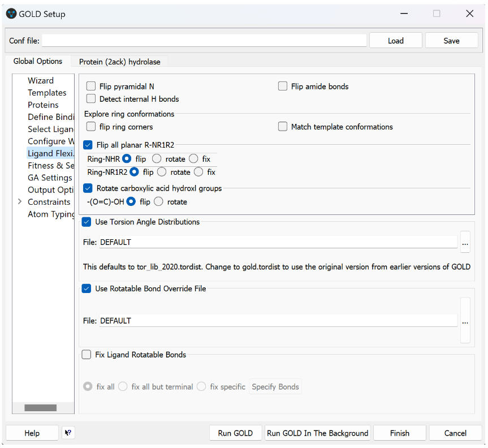Screen dimensions: 488x448
Task: Browse for torsion angle distribution file
Action: pos(465,242)
